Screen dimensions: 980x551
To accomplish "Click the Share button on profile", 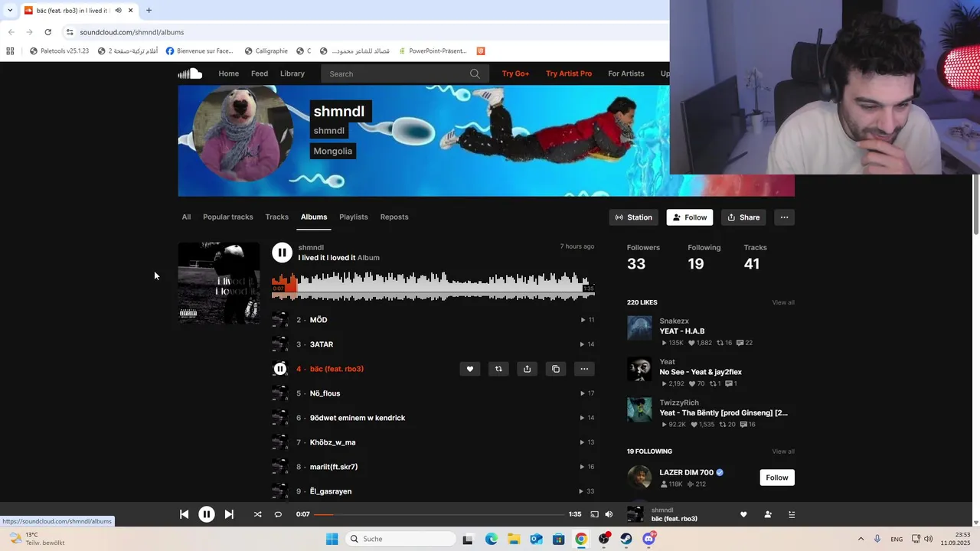I will click(x=743, y=217).
